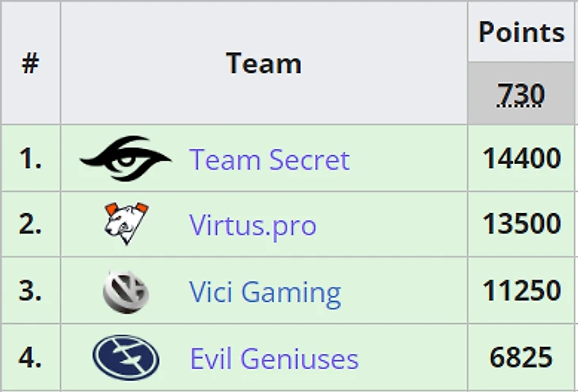Click the Vici Gaming logo icon
The width and height of the screenshot is (578, 392).
[126, 291]
